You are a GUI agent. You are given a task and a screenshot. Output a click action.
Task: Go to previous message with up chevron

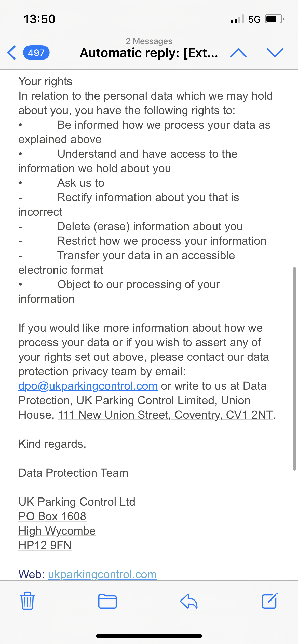[x=238, y=53]
